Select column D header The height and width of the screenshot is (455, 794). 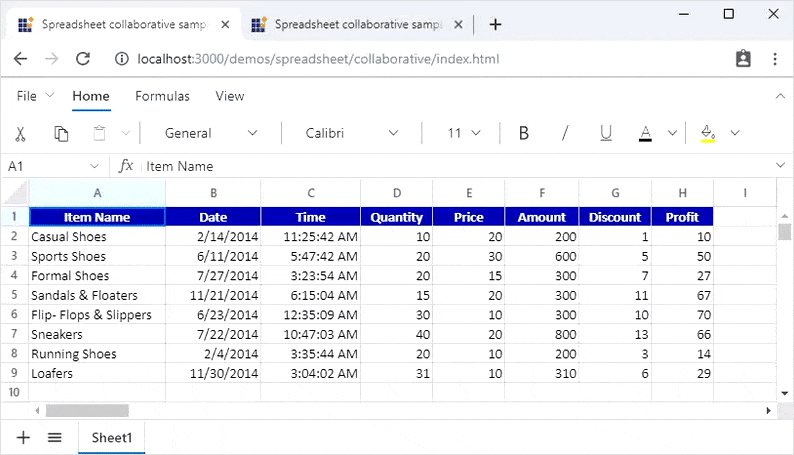[397, 193]
